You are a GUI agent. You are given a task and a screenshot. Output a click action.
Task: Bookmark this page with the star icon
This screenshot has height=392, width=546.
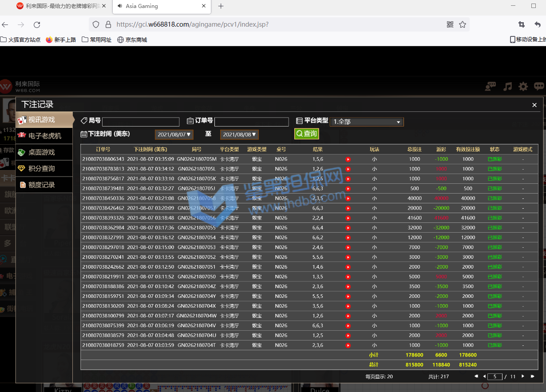pos(463,24)
